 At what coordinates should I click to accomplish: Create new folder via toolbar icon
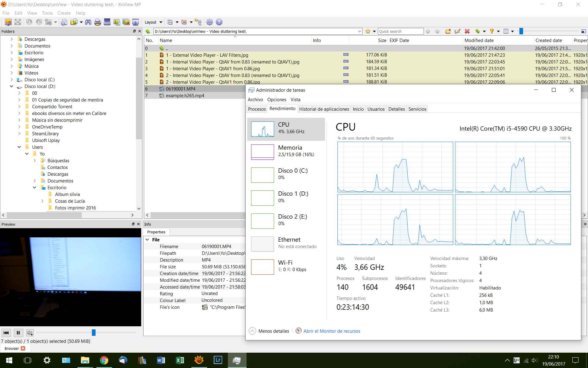coord(448,31)
